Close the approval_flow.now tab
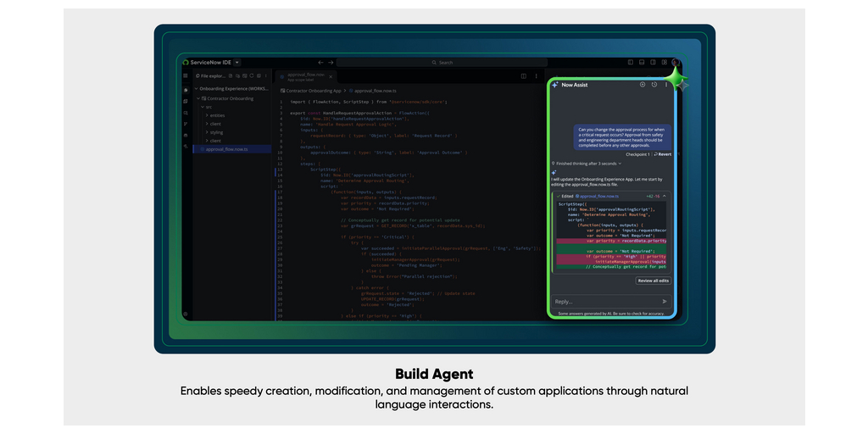The image size is (868, 434). pyautogui.click(x=331, y=77)
